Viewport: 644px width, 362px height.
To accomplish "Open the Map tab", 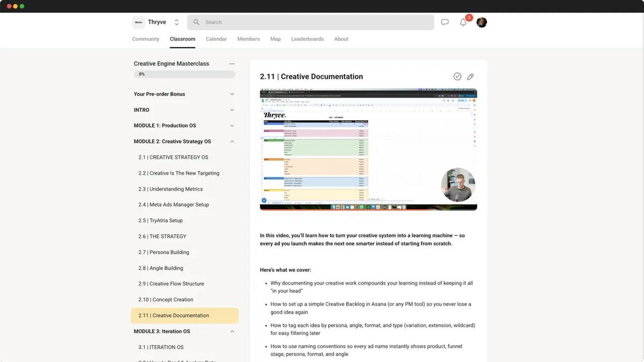I will point(275,39).
